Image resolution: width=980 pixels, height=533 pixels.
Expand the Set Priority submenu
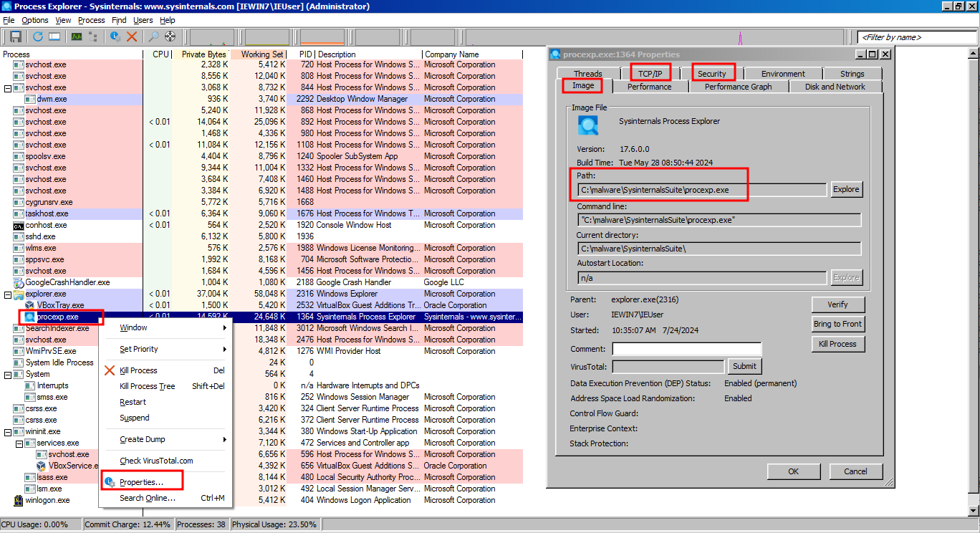pyautogui.click(x=165, y=349)
